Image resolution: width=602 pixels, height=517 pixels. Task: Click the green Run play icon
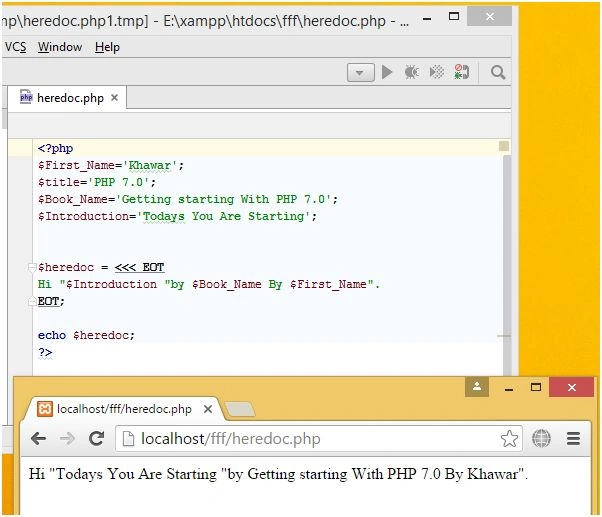387,72
